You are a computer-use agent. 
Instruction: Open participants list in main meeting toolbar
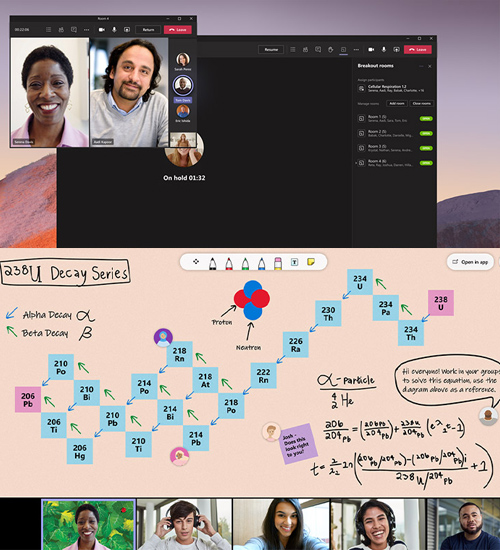click(x=293, y=49)
